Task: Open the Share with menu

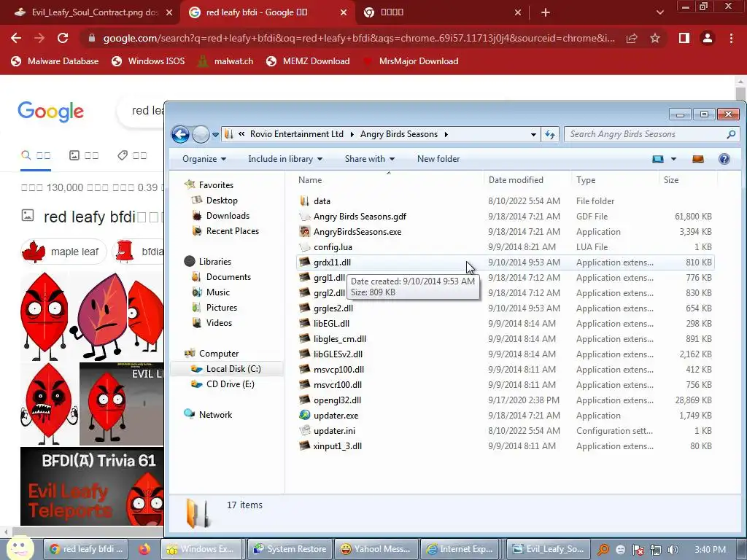Action: tap(370, 159)
